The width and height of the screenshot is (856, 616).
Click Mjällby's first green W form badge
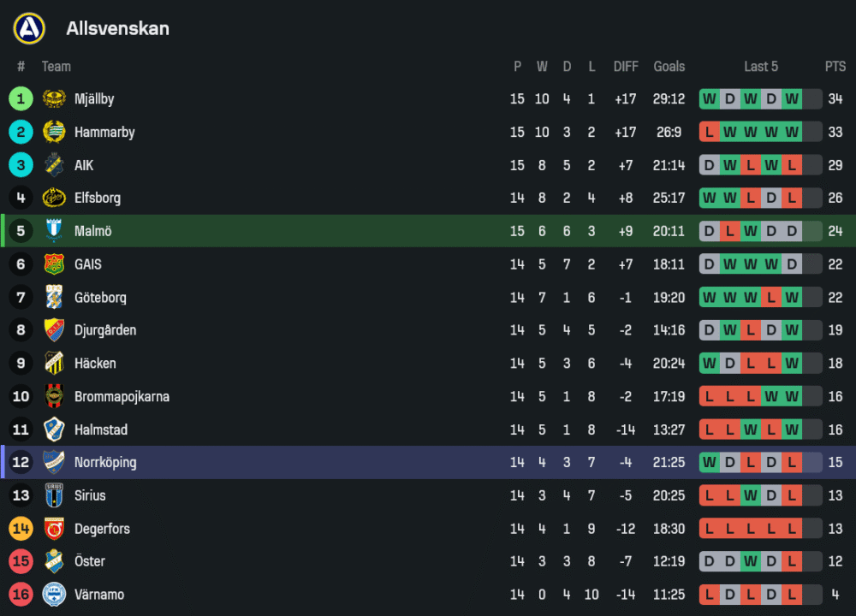tap(709, 99)
